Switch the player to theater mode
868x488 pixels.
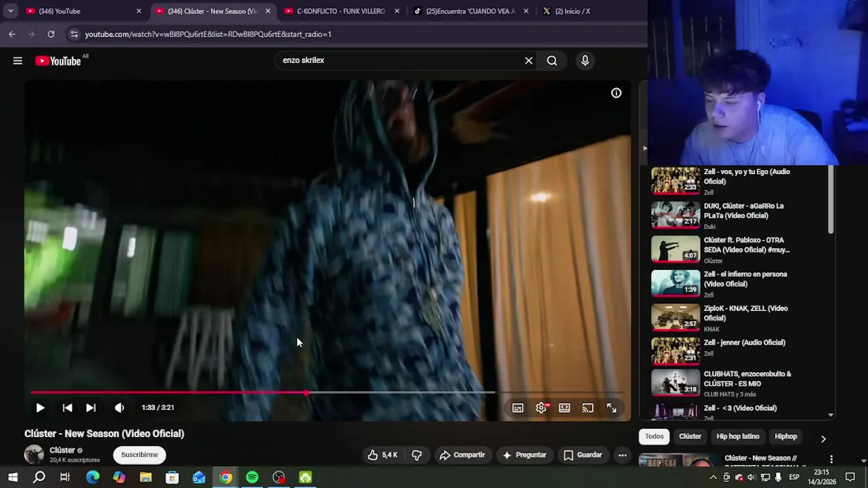click(564, 408)
